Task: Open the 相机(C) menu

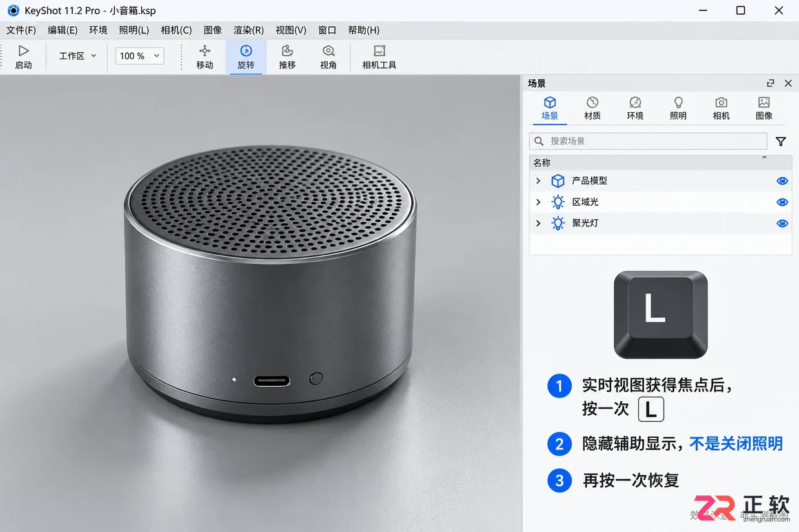Action: tap(176, 30)
